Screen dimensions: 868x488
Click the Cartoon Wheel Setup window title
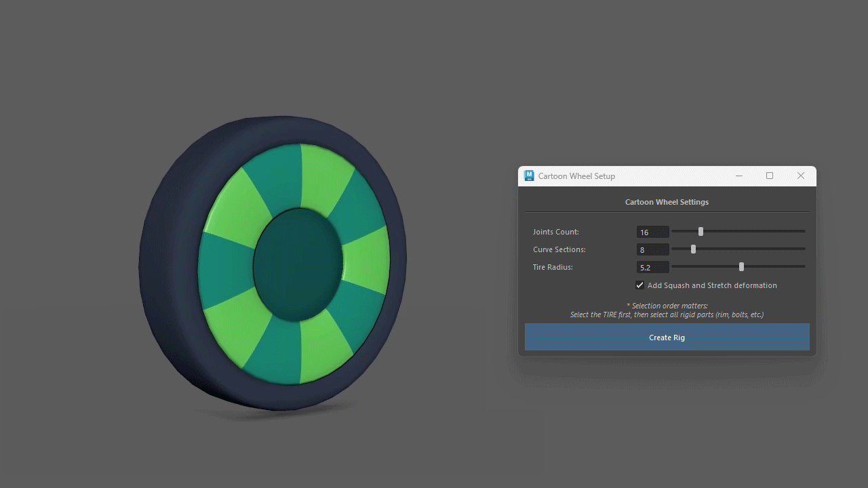tap(576, 176)
